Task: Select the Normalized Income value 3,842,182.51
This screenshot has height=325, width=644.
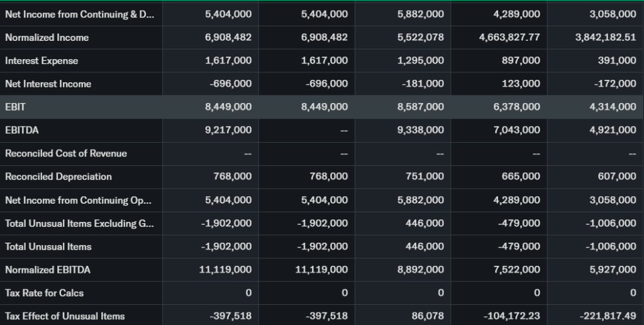Action: pos(606,38)
